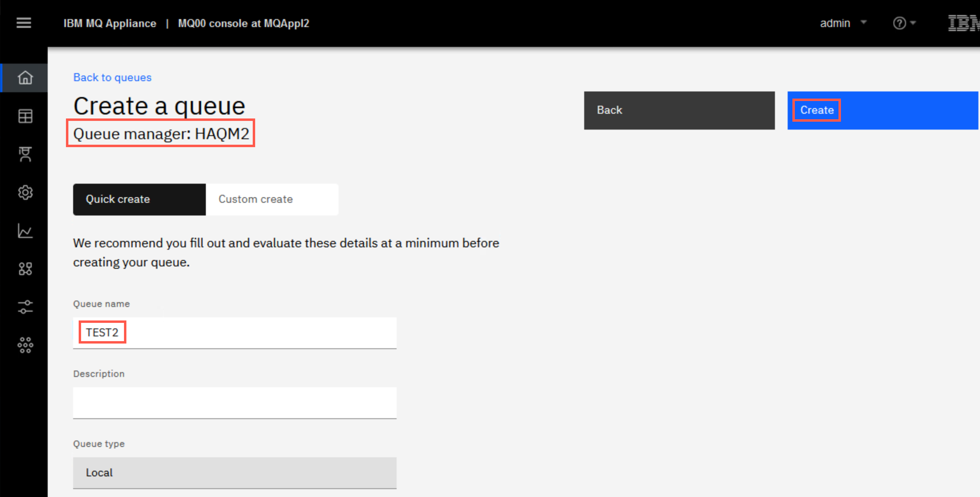Follow the Back to queues link
The width and height of the screenshot is (980, 497).
pyautogui.click(x=112, y=77)
